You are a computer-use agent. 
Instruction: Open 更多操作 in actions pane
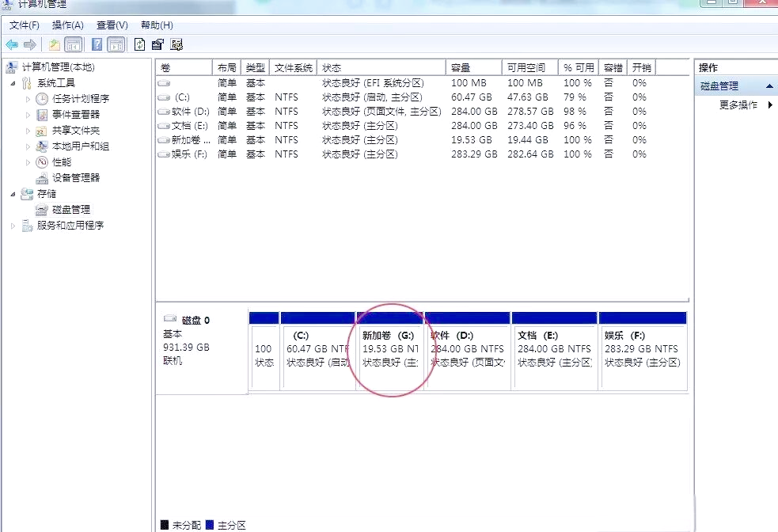[738, 105]
